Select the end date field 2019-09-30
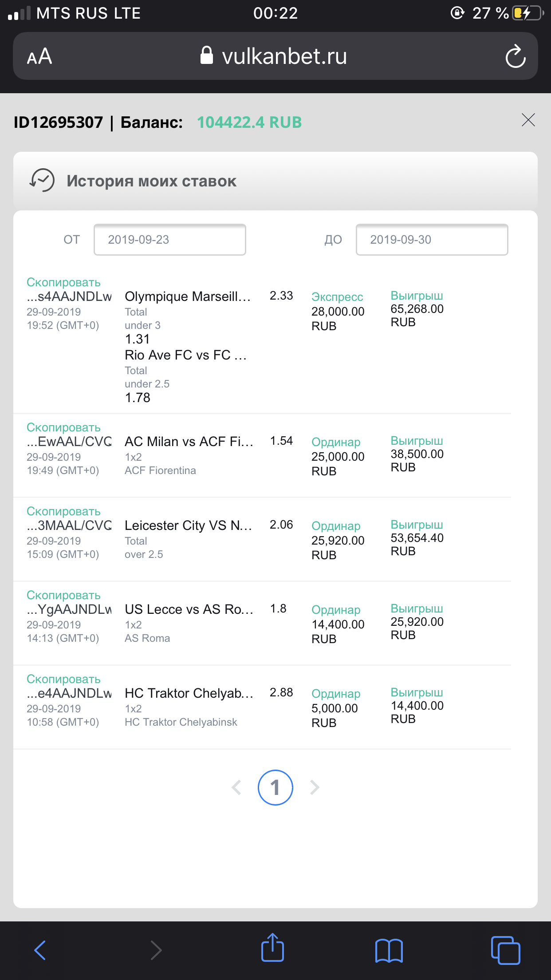This screenshot has height=980, width=551. tap(432, 240)
